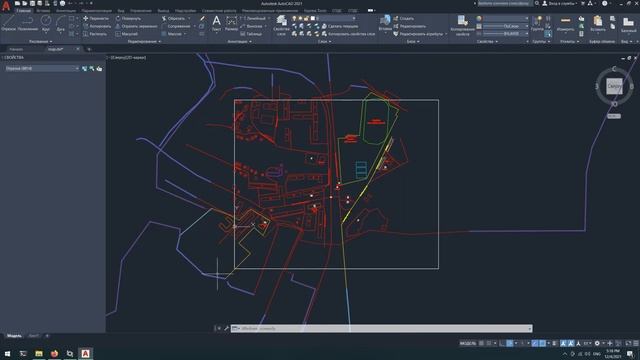This screenshot has width=640, height=360.
Task: Click the Группа (Group) icon
Action: 538,23
